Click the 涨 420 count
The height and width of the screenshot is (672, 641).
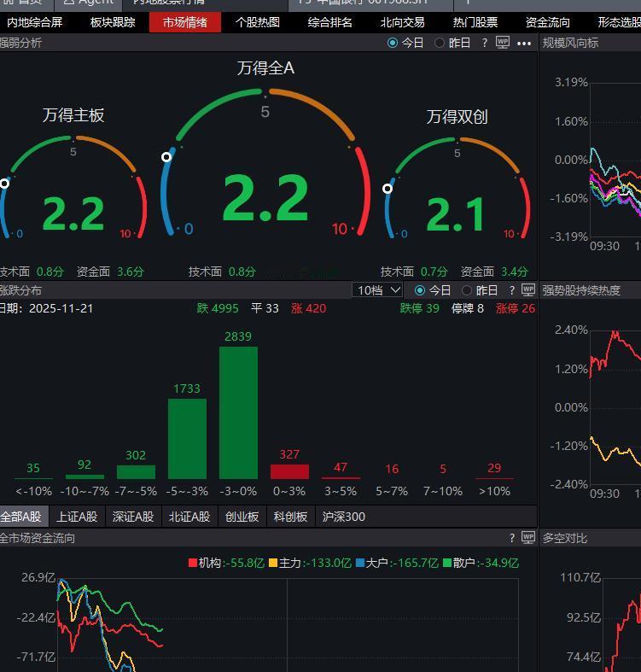coord(308,308)
